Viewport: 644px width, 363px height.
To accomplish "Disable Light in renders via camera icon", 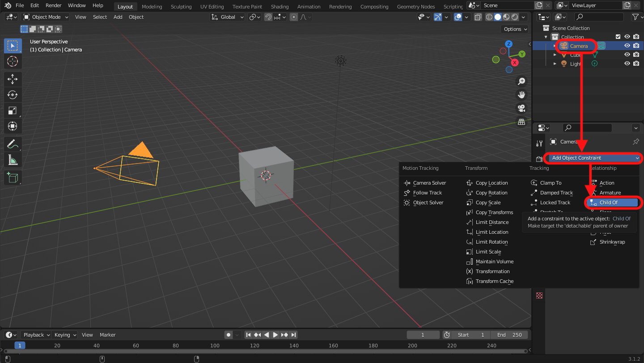I will (x=636, y=63).
